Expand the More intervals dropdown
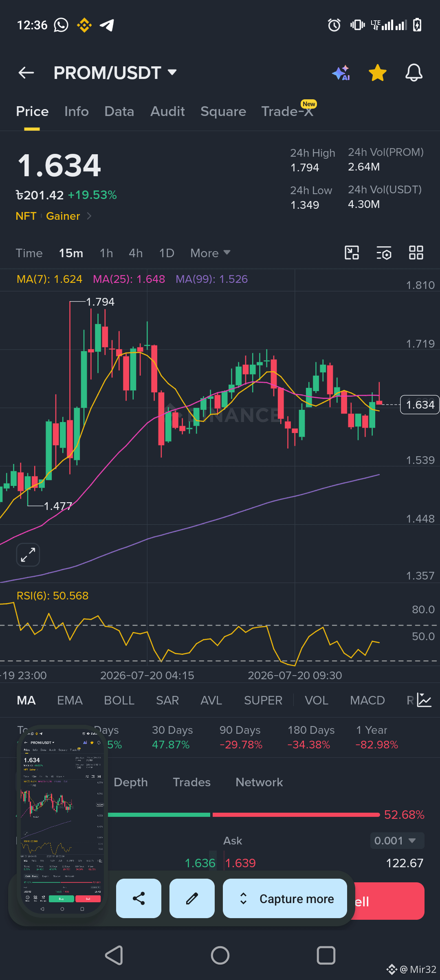Image resolution: width=440 pixels, height=980 pixels. pyautogui.click(x=210, y=253)
